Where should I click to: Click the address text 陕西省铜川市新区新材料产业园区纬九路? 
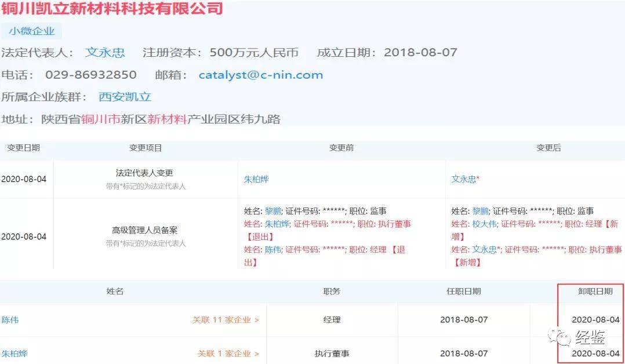(x=161, y=119)
